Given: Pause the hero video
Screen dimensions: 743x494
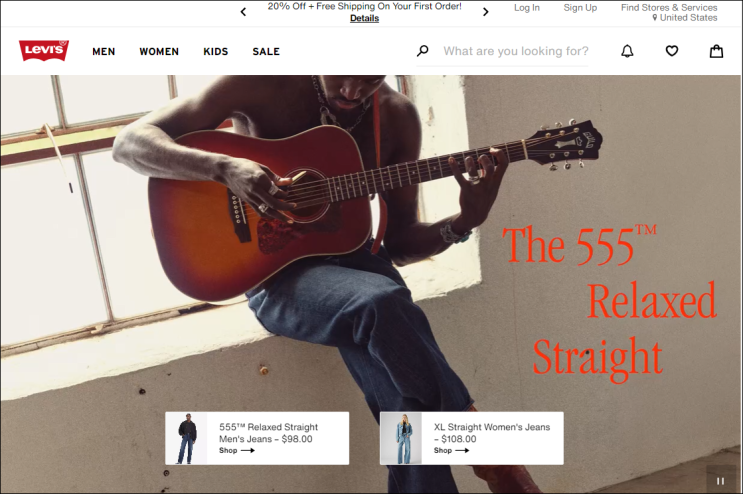Looking at the screenshot, I should pos(720,481).
